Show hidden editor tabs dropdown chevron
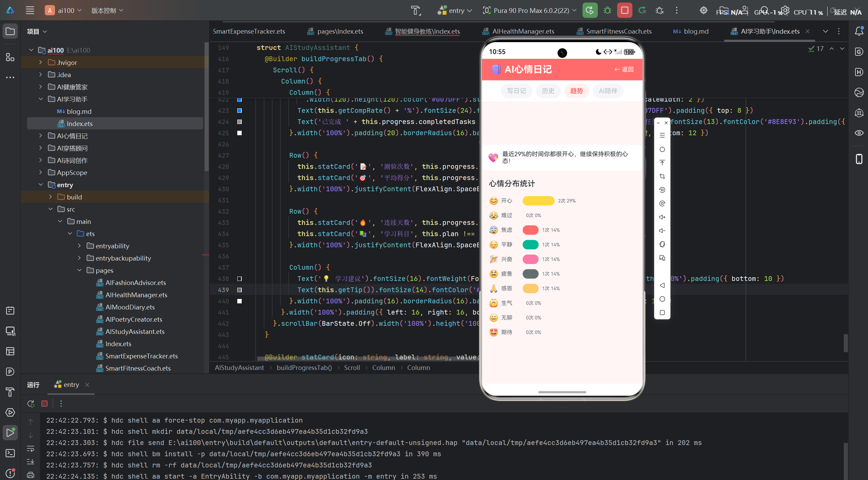 tap(825, 31)
